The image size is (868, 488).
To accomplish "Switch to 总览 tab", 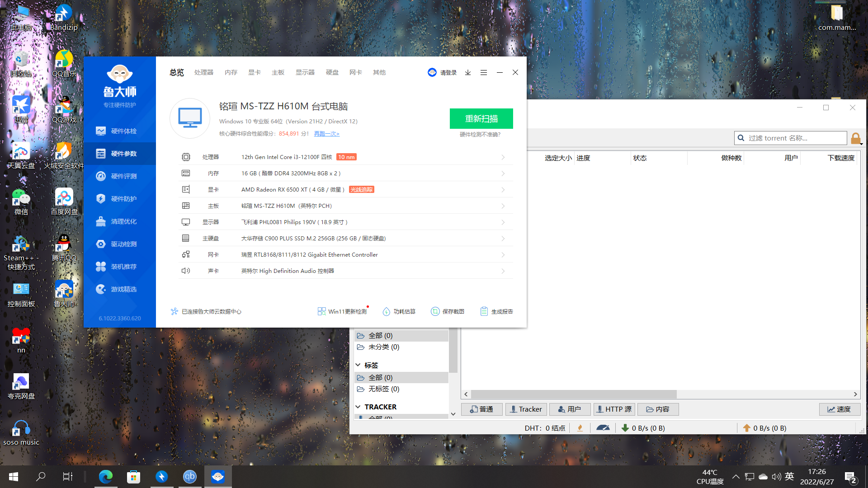I will (x=177, y=72).
